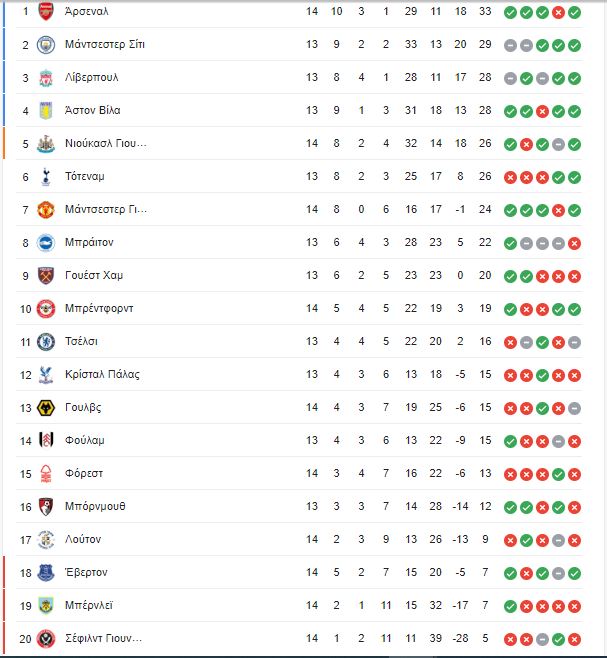The image size is (607, 658).
Task: Click the Φούλαμ team name
Action: pos(84,441)
